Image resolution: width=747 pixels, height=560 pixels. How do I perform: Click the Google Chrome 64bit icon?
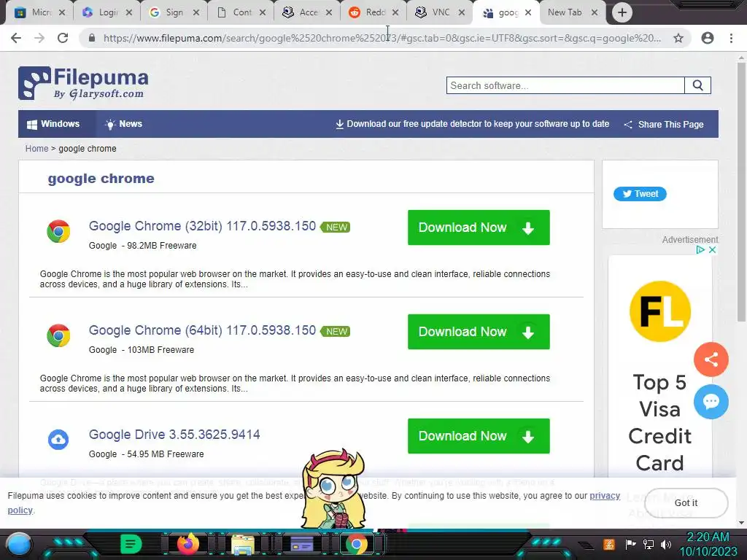coord(58,335)
